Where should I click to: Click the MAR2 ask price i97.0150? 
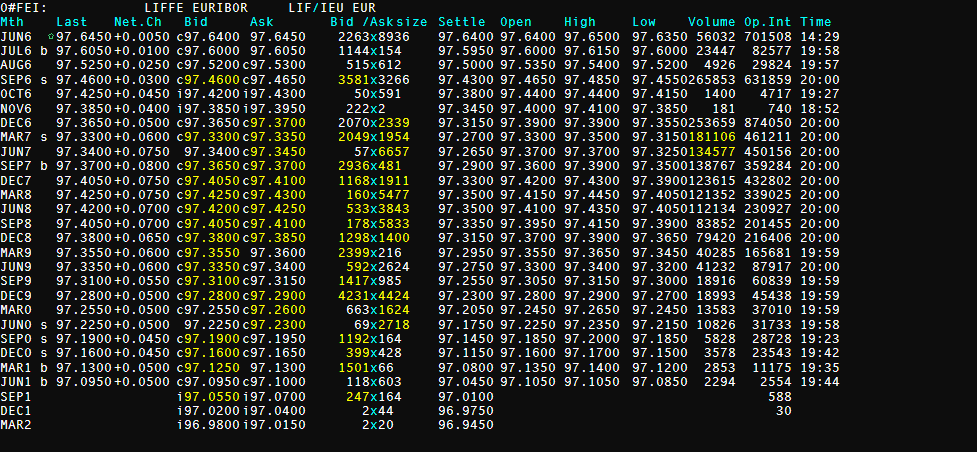point(274,425)
